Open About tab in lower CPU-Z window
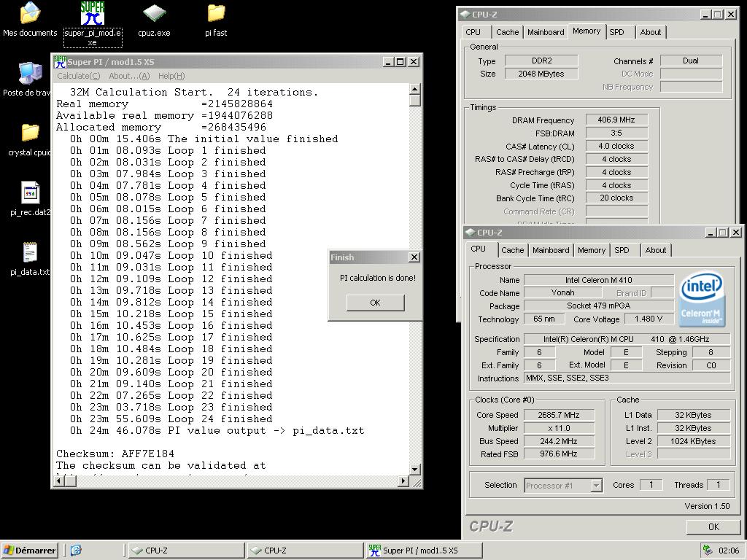Viewport: 747px width, 560px height. (656, 250)
